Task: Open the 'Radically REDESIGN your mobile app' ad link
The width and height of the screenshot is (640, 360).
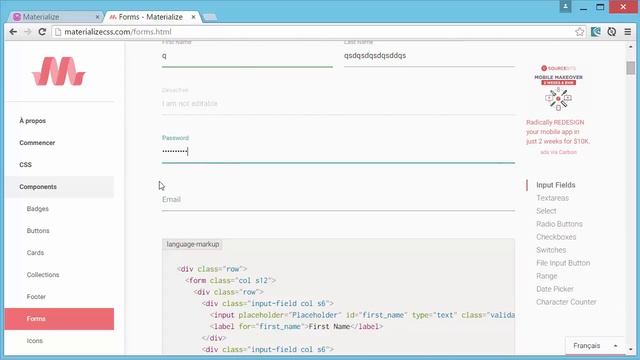Action: click(x=558, y=132)
